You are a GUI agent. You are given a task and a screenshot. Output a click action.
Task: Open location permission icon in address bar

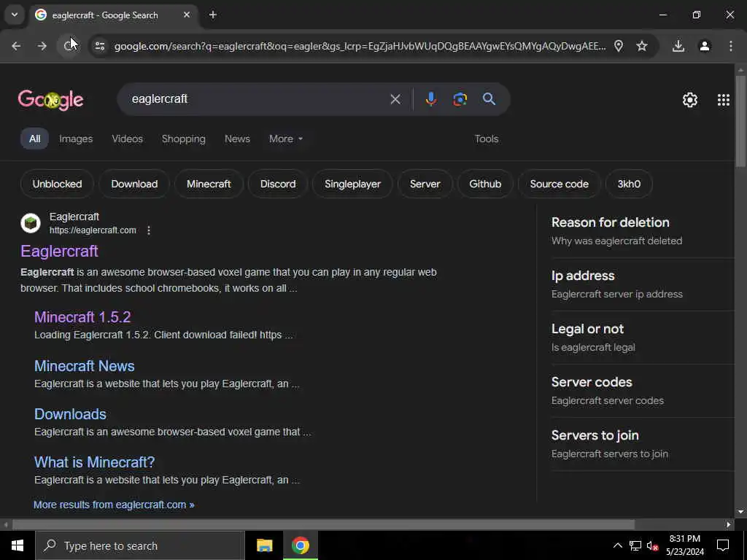click(x=619, y=46)
